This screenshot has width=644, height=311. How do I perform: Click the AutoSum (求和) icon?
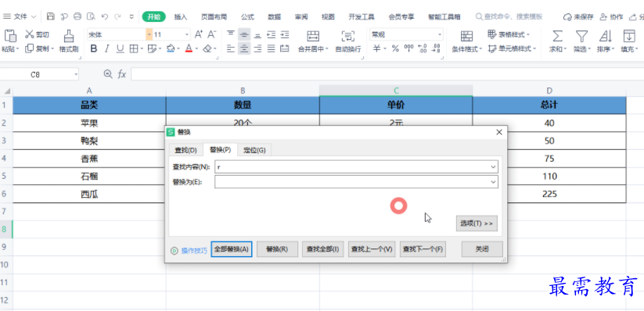coord(557,36)
